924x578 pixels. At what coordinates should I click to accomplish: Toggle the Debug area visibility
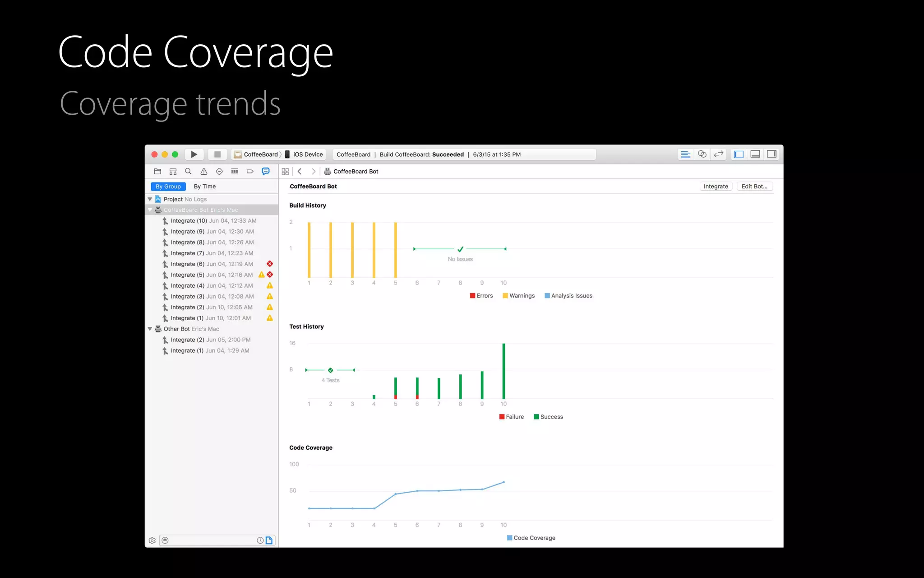tap(755, 154)
